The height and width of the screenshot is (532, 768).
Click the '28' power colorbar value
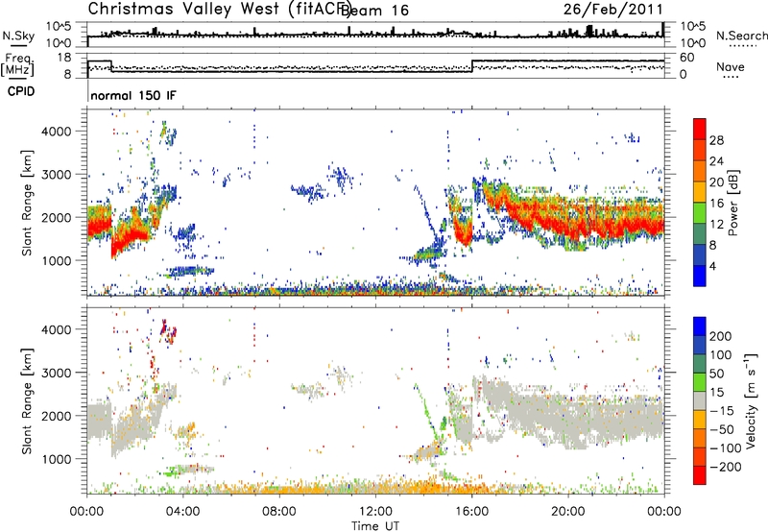tap(716, 140)
